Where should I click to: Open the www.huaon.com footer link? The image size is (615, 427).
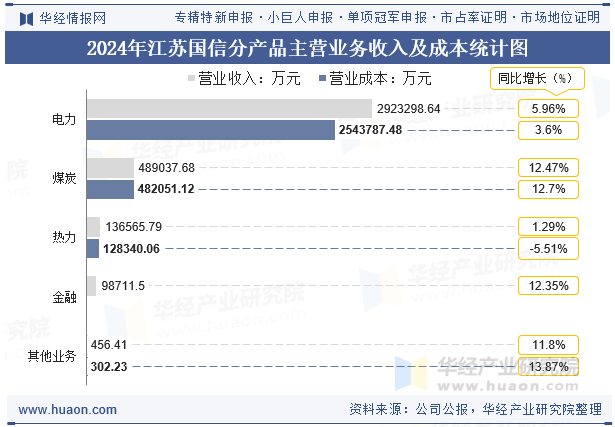[67, 410]
